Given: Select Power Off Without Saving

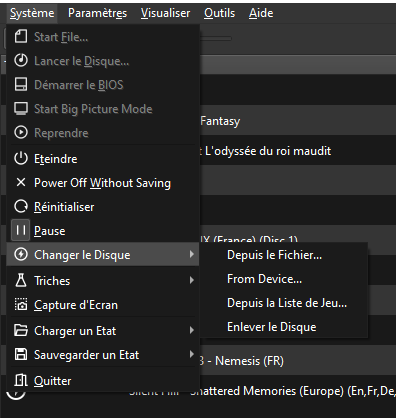Looking at the screenshot, I should click(x=103, y=183).
